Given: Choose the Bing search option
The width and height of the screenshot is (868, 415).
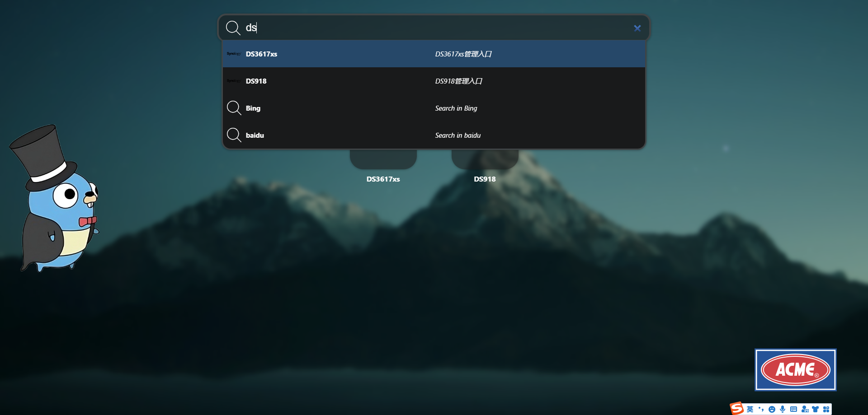Looking at the screenshot, I should tap(434, 108).
